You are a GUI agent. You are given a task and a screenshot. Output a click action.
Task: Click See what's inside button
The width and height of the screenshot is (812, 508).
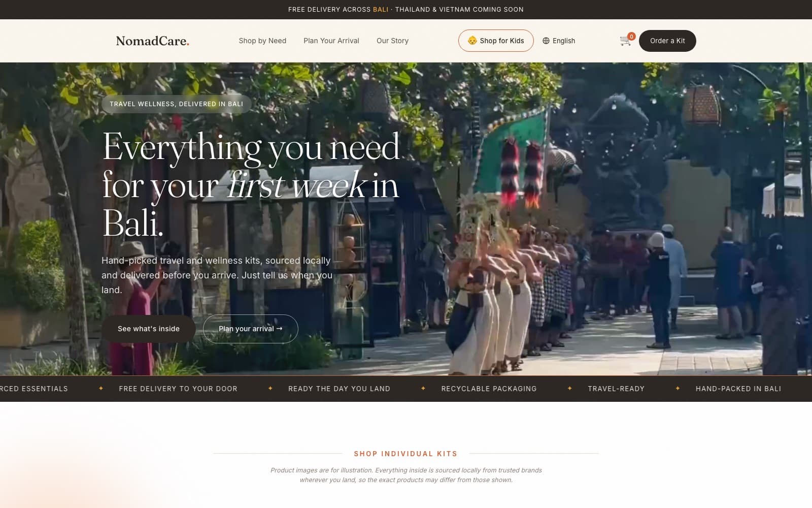[x=149, y=329]
